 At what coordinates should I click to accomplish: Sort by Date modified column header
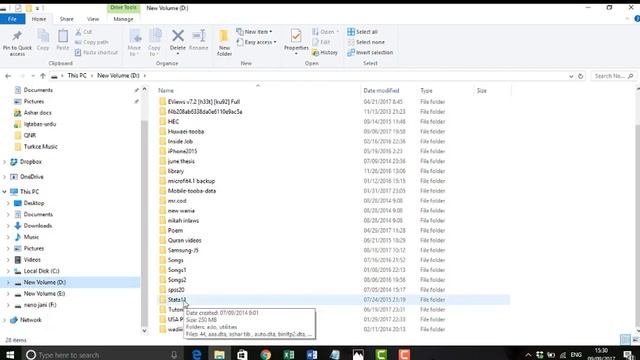[382, 91]
